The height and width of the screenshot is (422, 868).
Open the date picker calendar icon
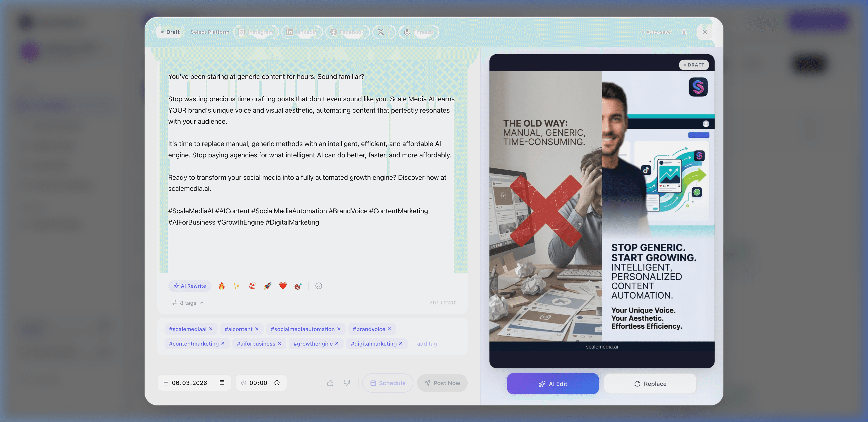(222, 383)
